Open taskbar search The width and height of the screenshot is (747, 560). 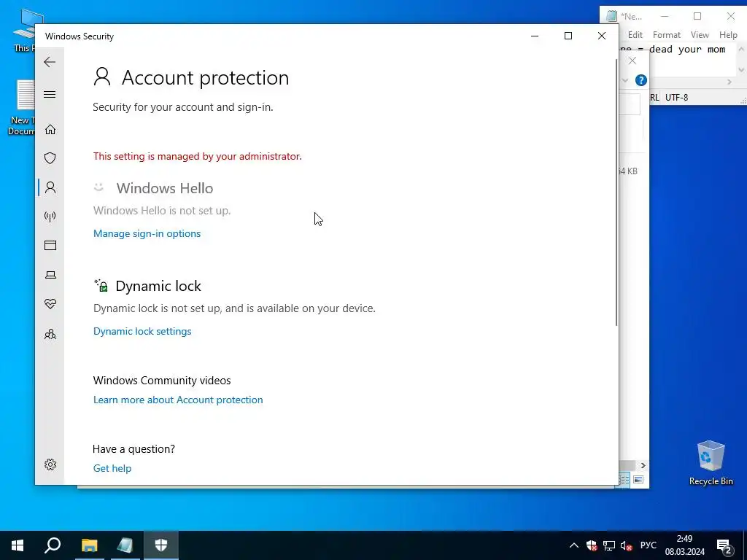pyautogui.click(x=53, y=545)
